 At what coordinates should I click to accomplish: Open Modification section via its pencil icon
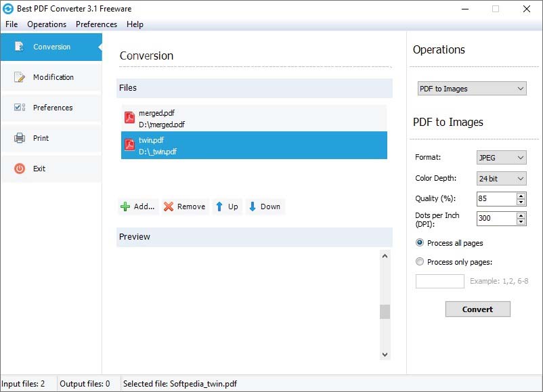tap(20, 77)
